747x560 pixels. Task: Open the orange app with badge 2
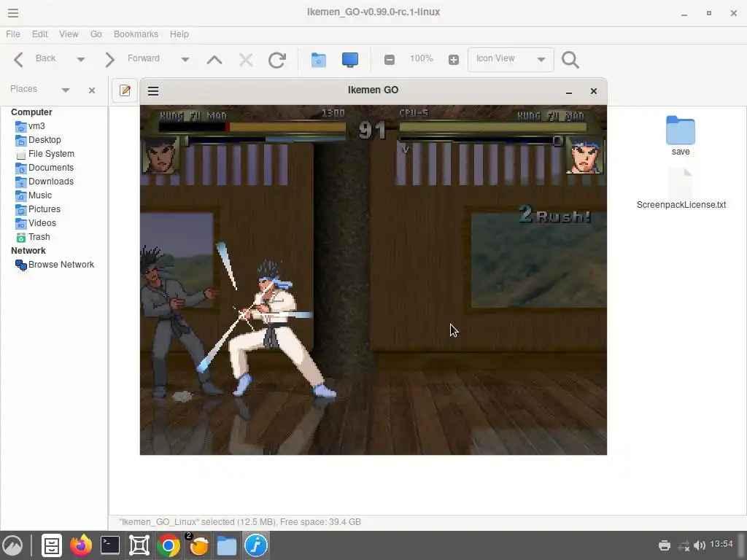click(x=198, y=545)
